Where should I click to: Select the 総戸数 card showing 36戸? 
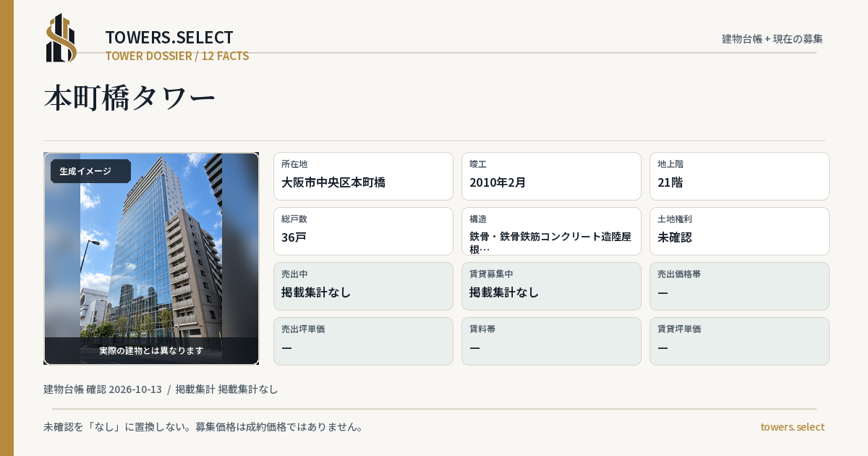363,231
